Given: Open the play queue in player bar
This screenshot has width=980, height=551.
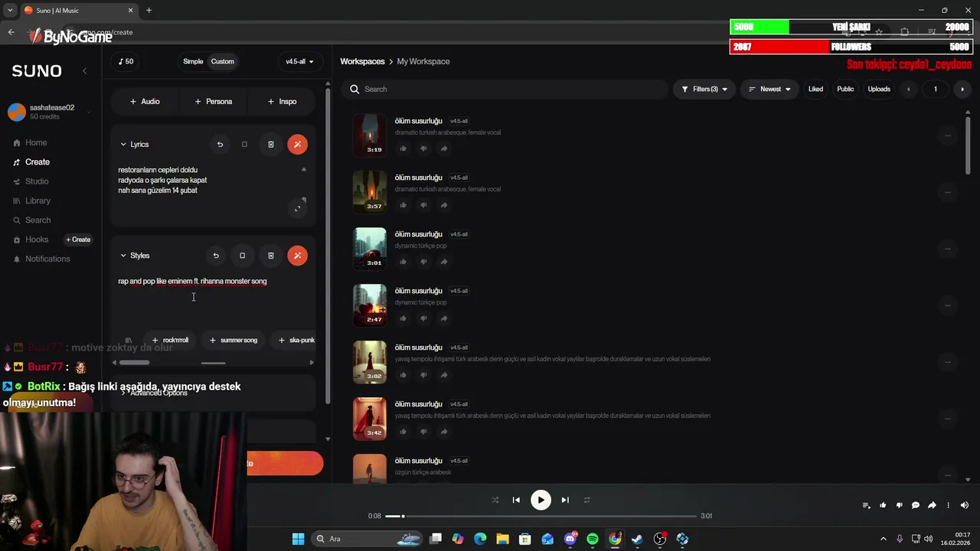Looking at the screenshot, I should [866, 505].
